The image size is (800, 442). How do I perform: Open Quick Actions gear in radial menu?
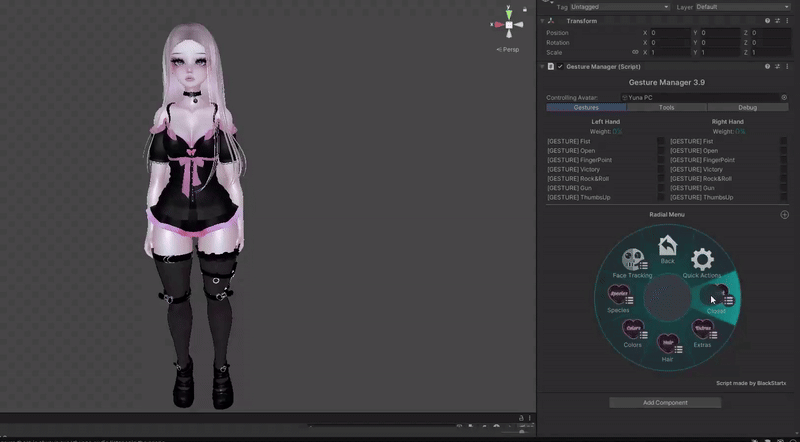pos(702,259)
